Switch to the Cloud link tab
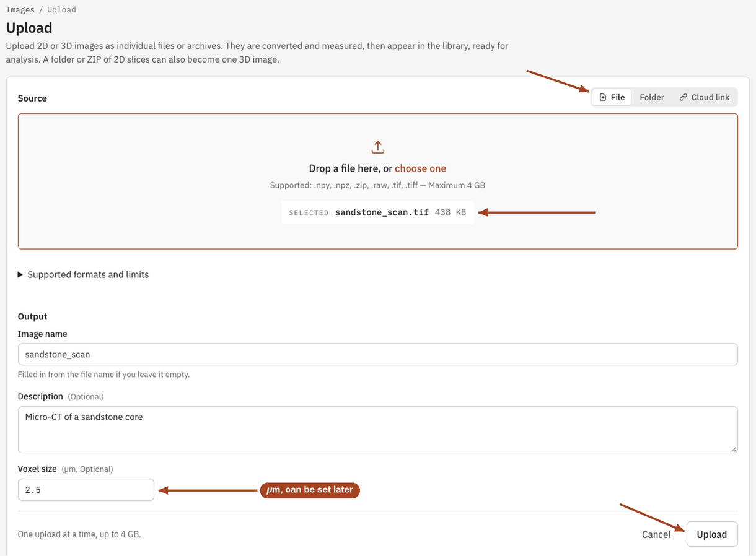This screenshot has height=556, width=756. pyautogui.click(x=705, y=97)
